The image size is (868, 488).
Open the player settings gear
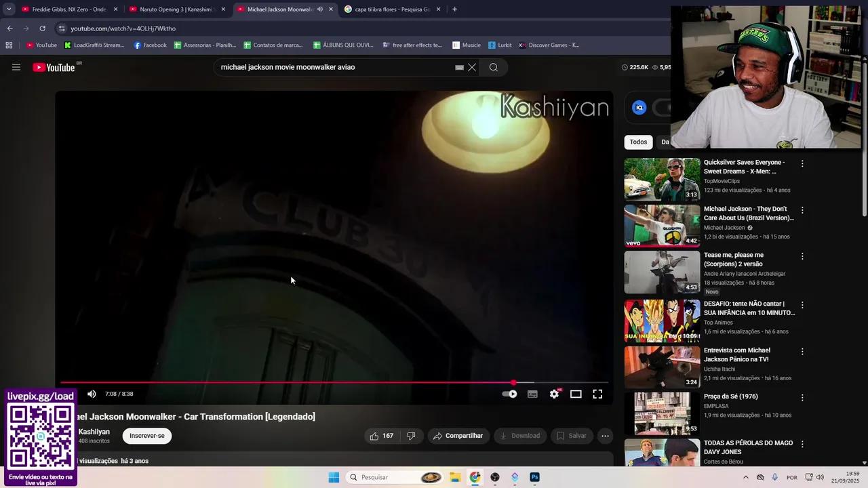point(554,394)
